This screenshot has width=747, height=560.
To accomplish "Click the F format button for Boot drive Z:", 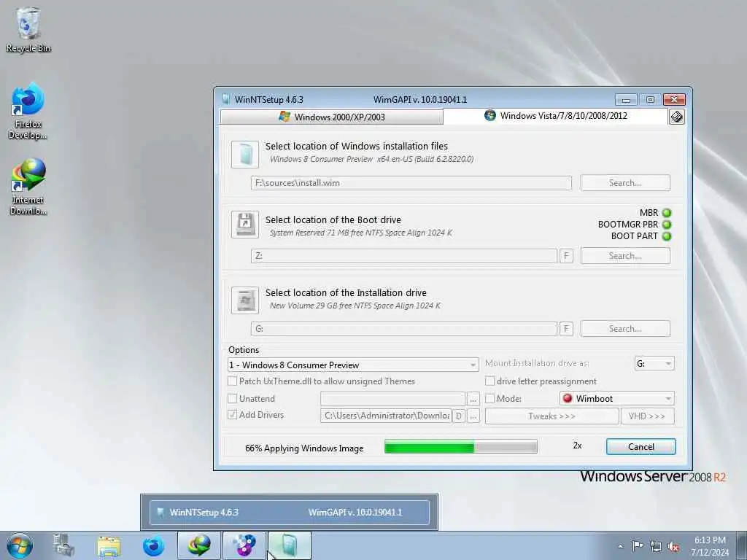I will coord(566,256).
